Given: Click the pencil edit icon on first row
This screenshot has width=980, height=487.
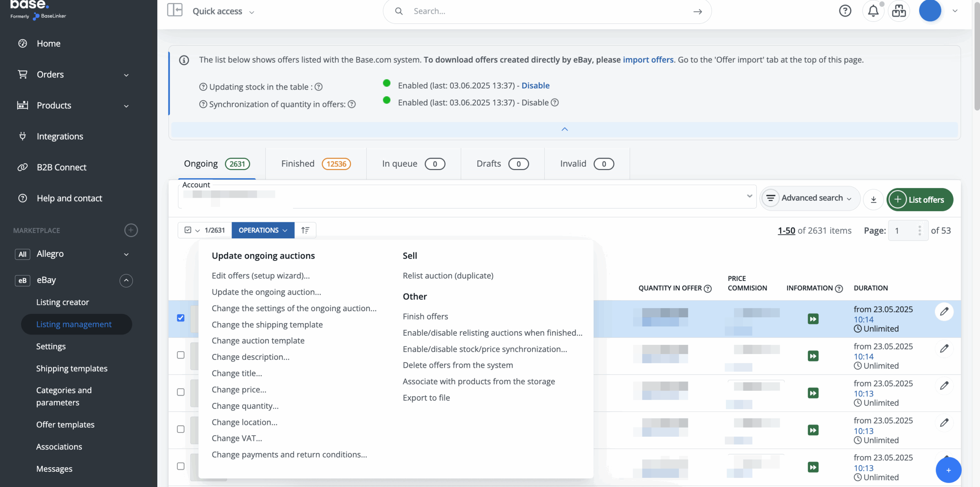Looking at the screenshot, I should [944, 311].
